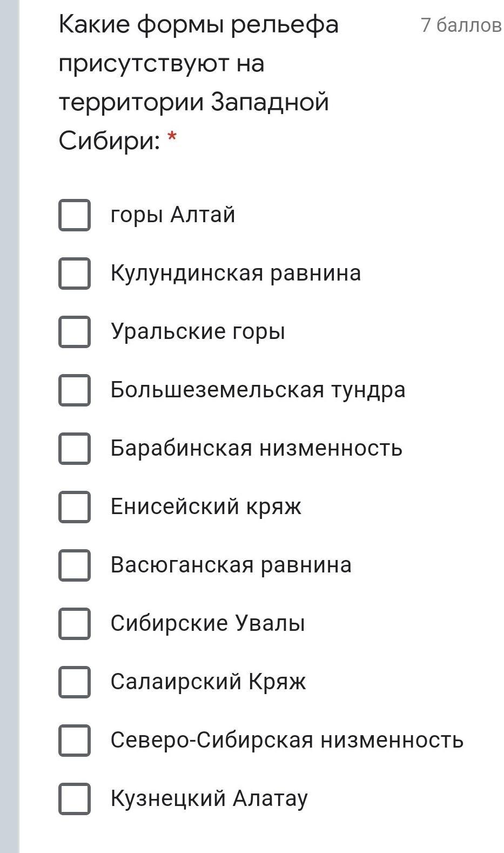The image size is (504, 853).
Task: Click the 'Сибирские Увалы' option label text
Action: coord(207,623)
